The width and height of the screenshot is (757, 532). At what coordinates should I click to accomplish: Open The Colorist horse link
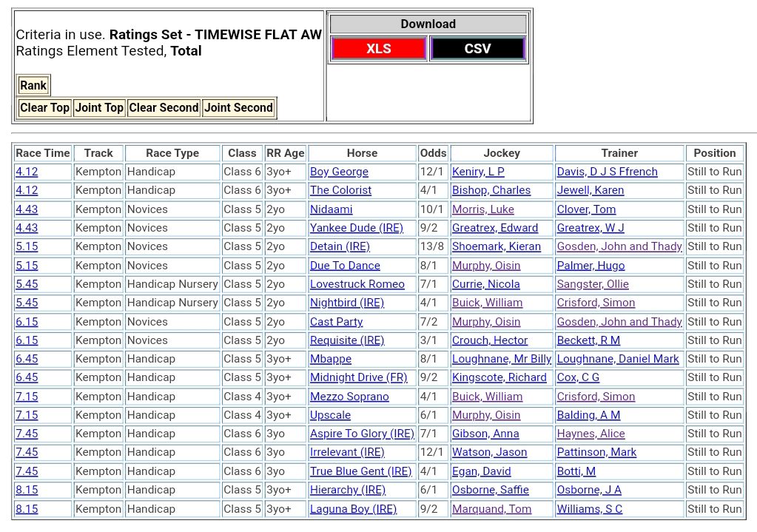(340, 190)
